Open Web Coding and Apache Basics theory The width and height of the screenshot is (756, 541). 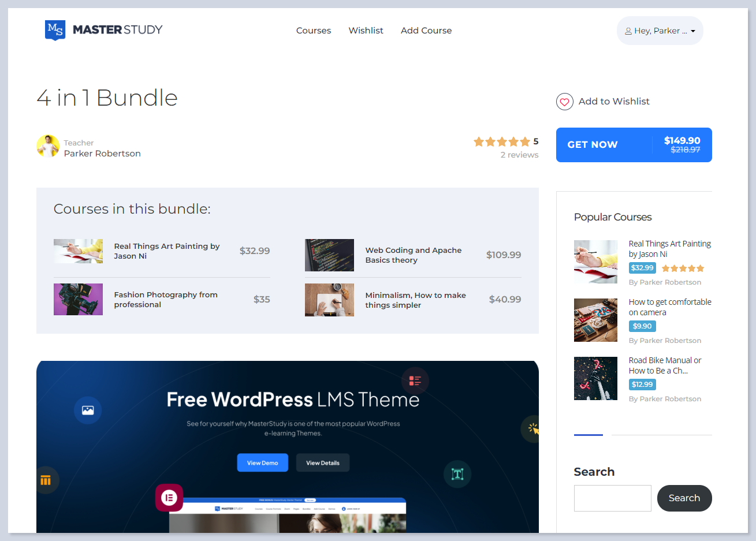point(413,255)
